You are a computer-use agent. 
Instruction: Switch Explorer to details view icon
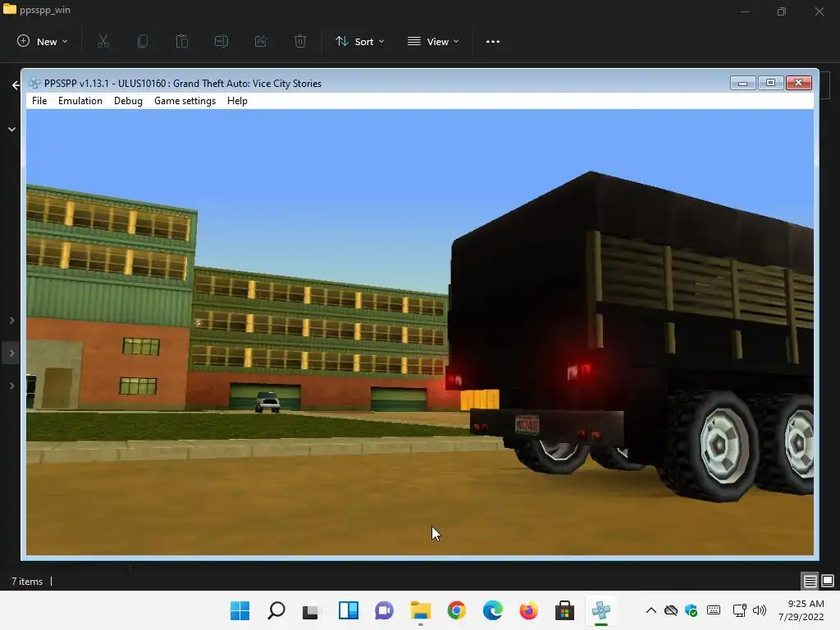pos(810,581)
